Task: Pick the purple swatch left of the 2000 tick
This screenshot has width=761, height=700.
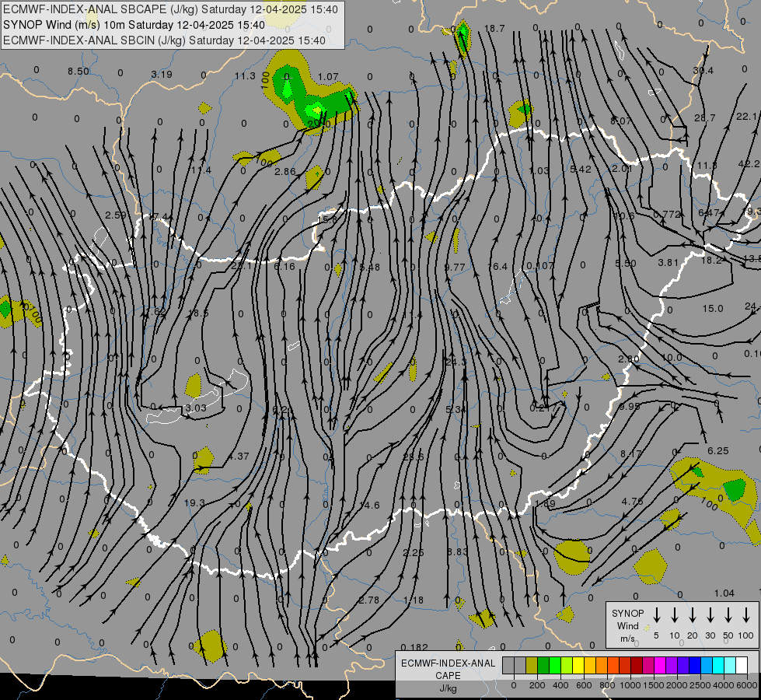Action: click(x=671, y=665)
